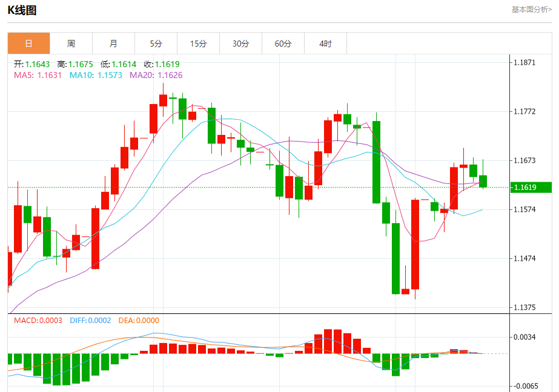Click the MA20: 1.1626 legend

[x=156, y=75]
